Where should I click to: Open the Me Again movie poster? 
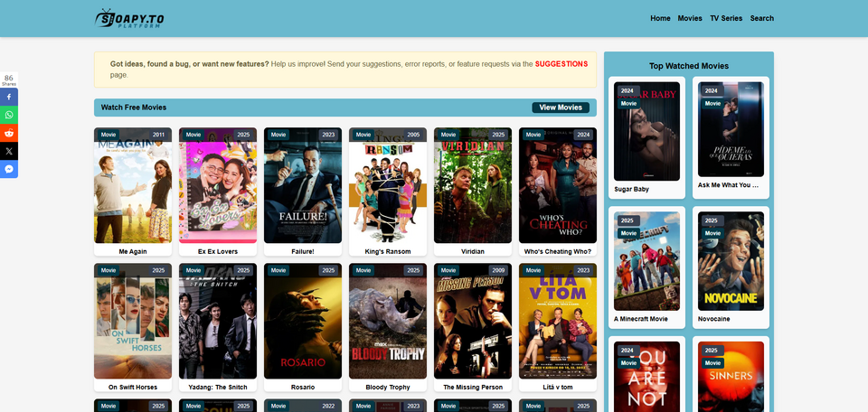pyautogui.click(x=133, y=185)
